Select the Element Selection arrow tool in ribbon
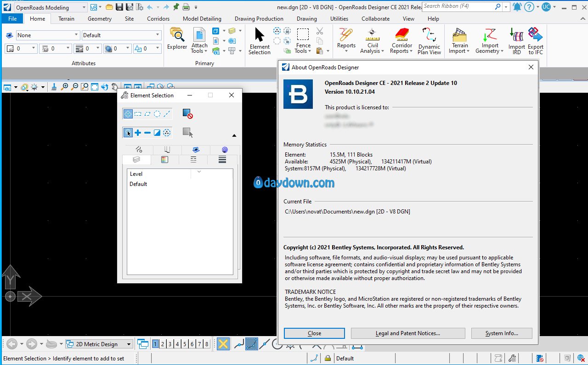 pyautogui.click(x=260, y=41)
